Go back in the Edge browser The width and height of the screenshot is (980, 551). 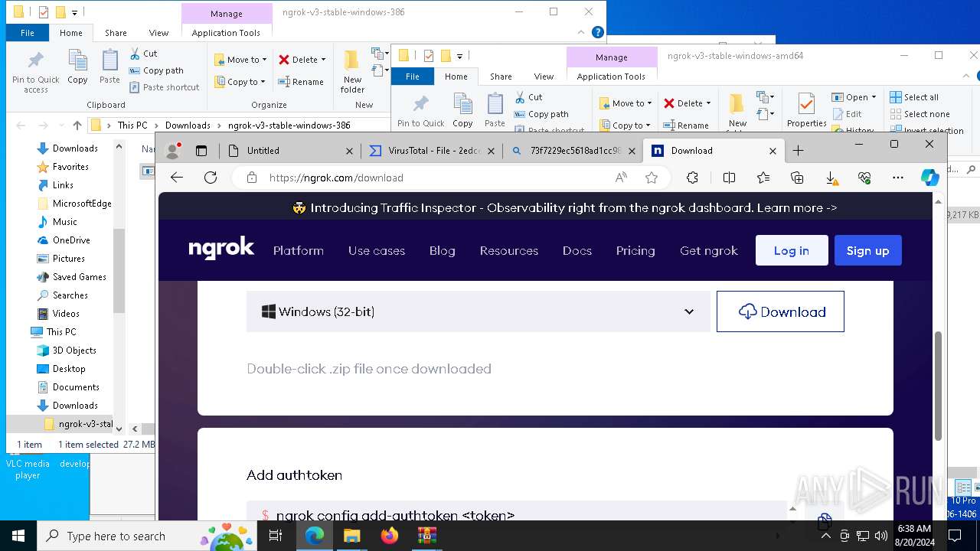point(177,178)
